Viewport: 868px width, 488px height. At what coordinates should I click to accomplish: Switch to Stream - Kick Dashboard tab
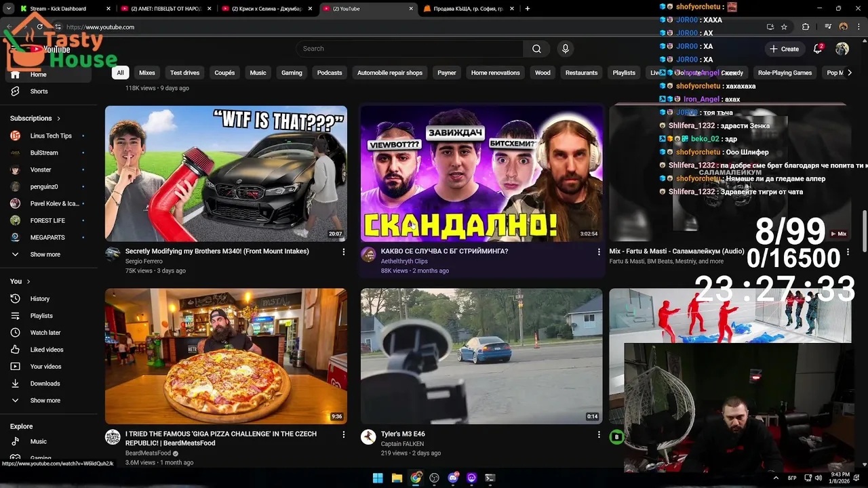tap(64, 9)
